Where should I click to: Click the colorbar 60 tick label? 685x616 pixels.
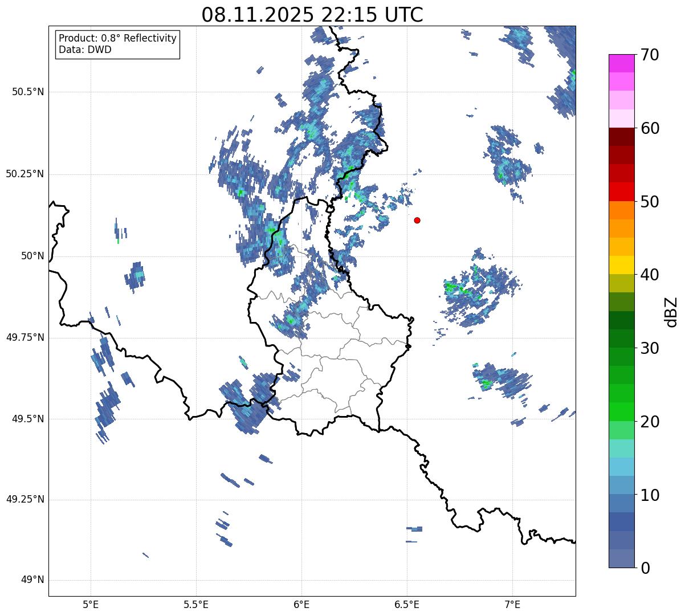[x=649, y=128]
